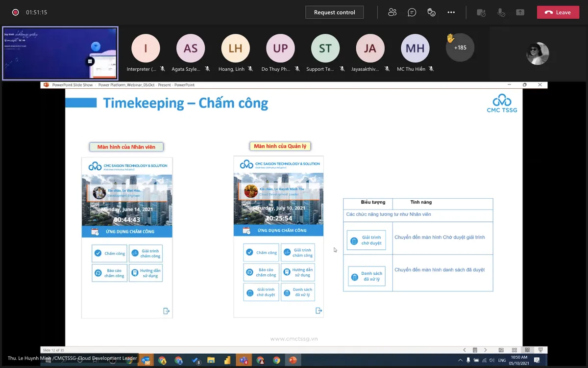The height and width of the screenshot is (368, 588).
Task: Click the muted mic indicator beside Hoang, Linh
Action: coord(249,69)
